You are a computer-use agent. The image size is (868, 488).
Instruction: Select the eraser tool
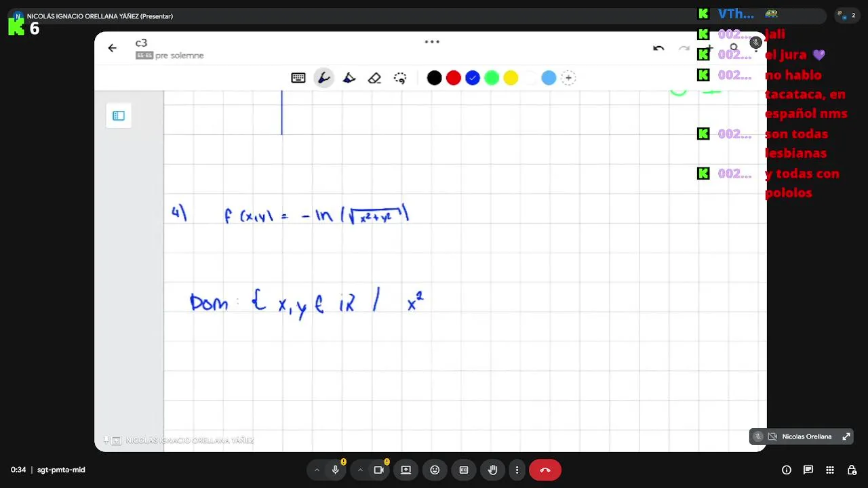[374, 78]
